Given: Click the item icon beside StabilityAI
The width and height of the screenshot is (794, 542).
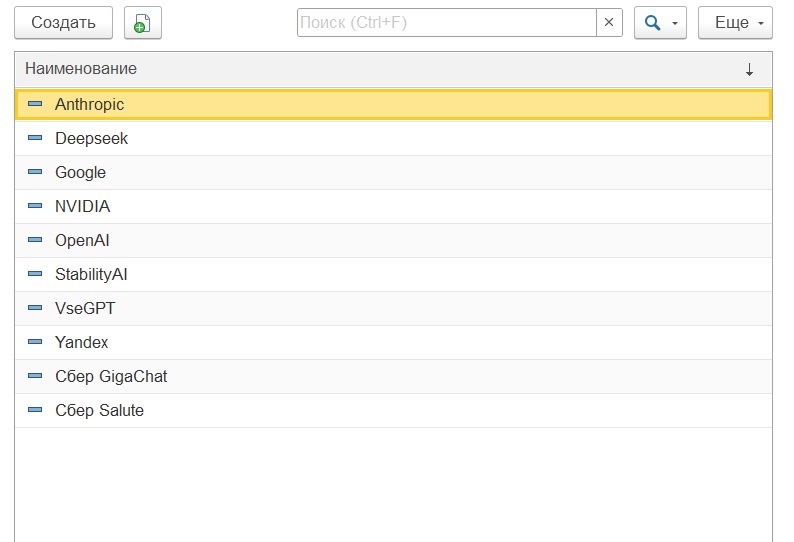Looking at the screenshot, I should click(x=35, y=274).
